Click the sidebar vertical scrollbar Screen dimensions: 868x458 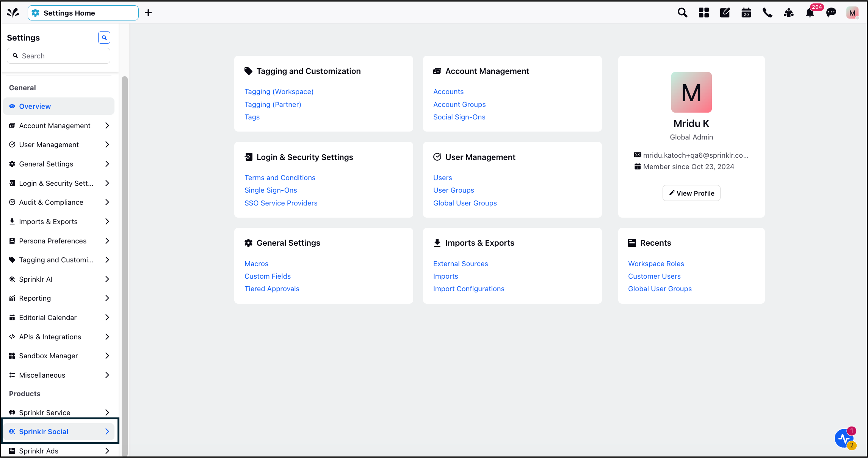(124, 265)
